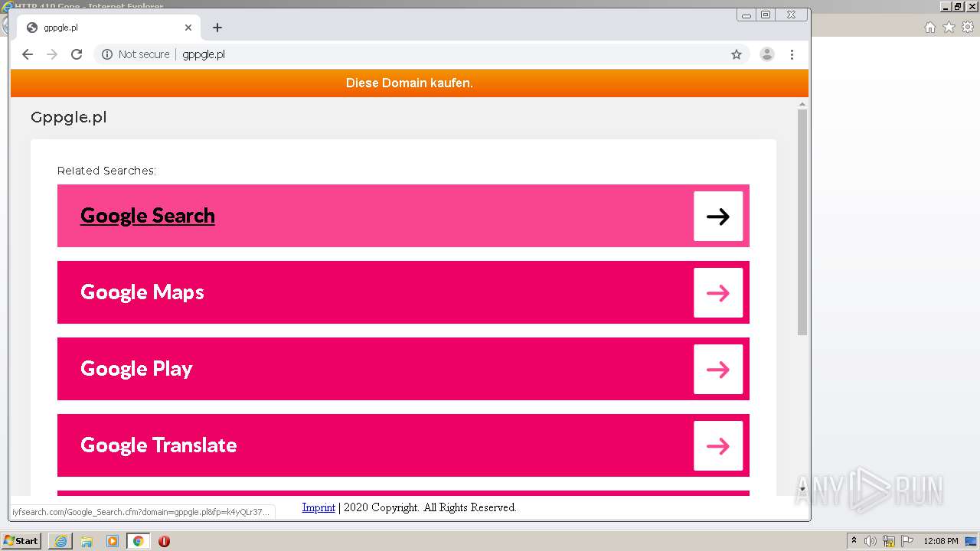The width and height of the screenshot is (980, 551).
Task: Open Internet Explorer from the taskbar
Action: tap(60, 541)
